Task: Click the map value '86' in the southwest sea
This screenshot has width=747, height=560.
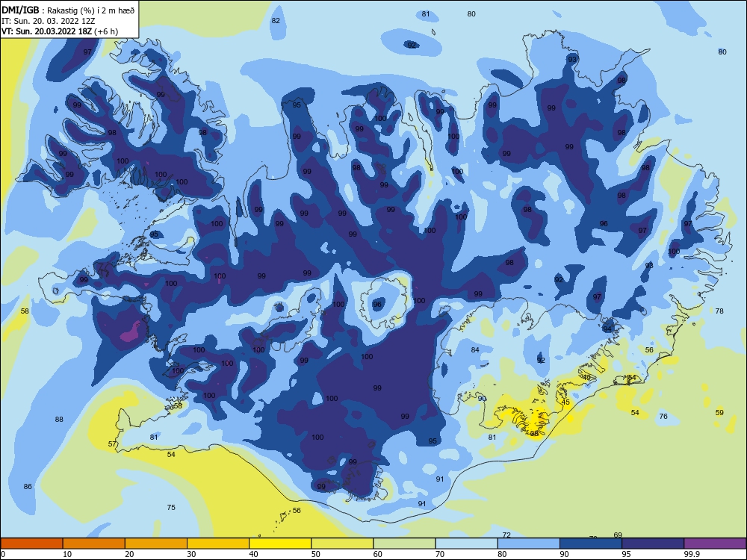Action: (x=28, y=487)
